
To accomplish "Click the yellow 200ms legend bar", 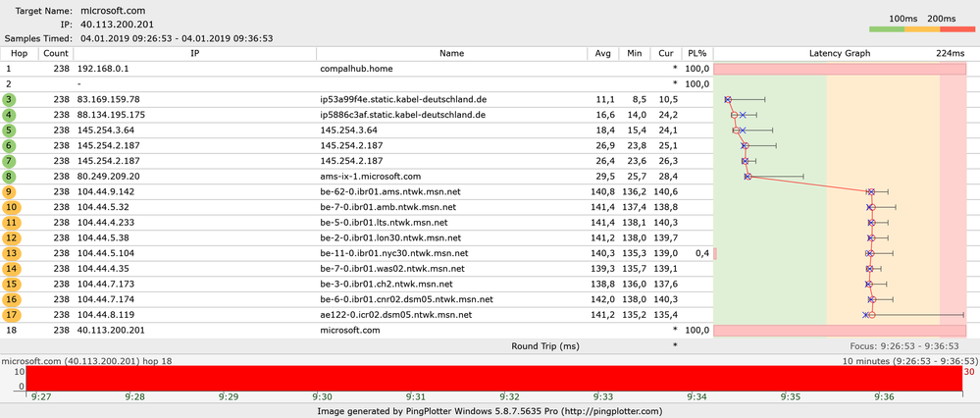I will [921, 29].
